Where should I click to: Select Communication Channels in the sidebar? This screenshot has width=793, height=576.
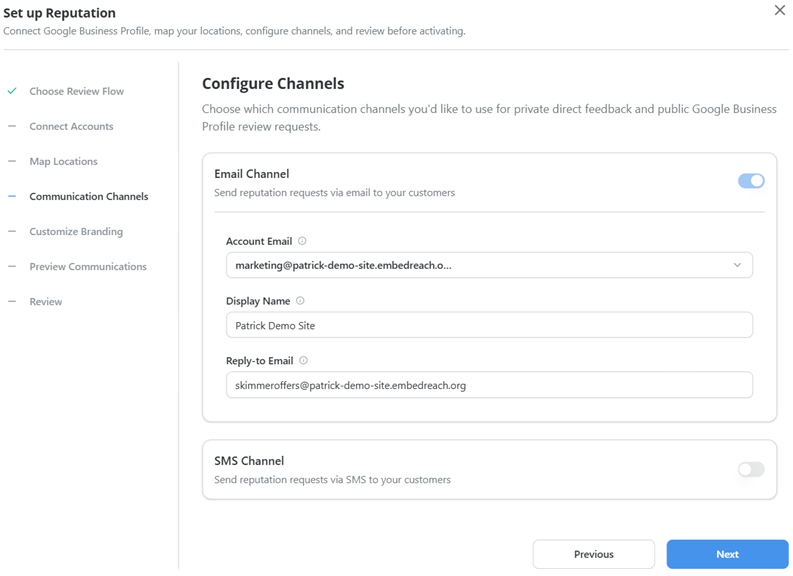coord(89,196)
